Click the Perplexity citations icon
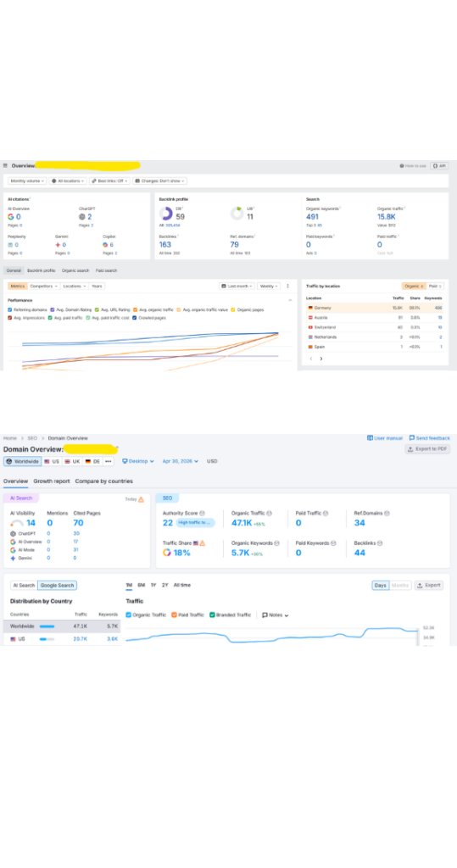 (10, 245)
